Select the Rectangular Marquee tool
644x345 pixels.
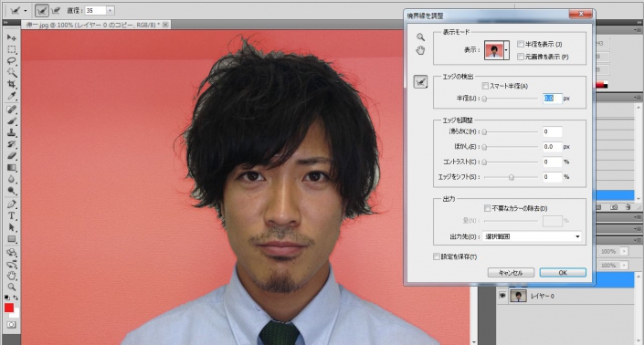[12, 49]
